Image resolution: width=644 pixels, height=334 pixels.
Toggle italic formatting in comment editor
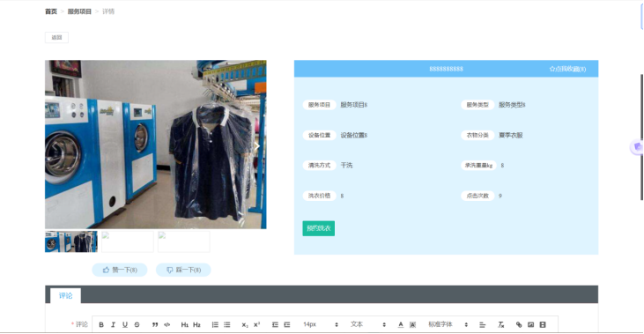[x=113, y=324]
